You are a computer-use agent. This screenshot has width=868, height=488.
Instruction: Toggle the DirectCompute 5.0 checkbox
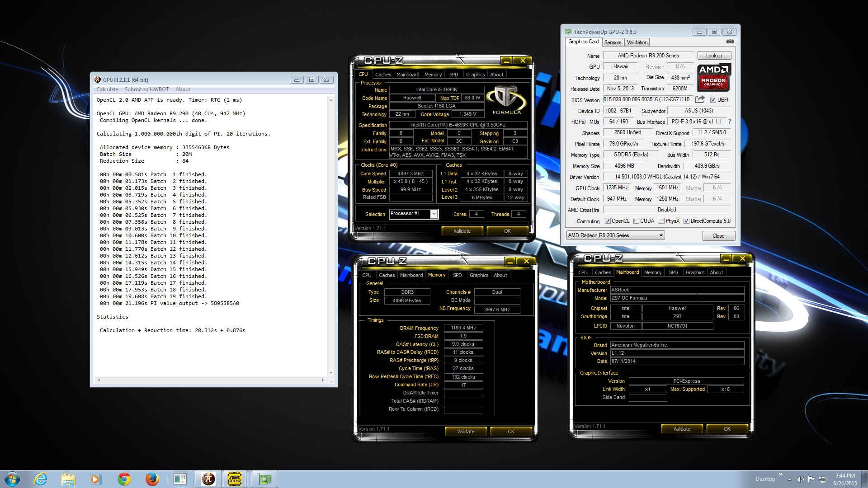(x=686, y=221)
